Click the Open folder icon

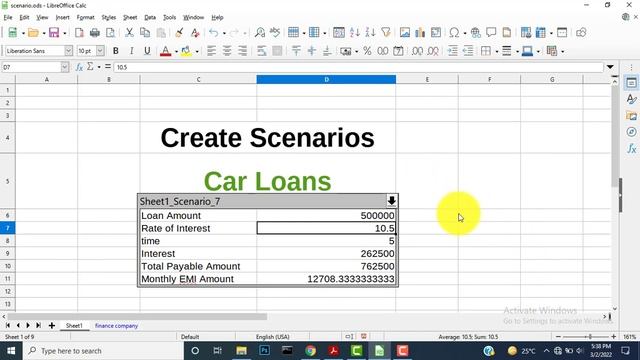pos(33,33)
